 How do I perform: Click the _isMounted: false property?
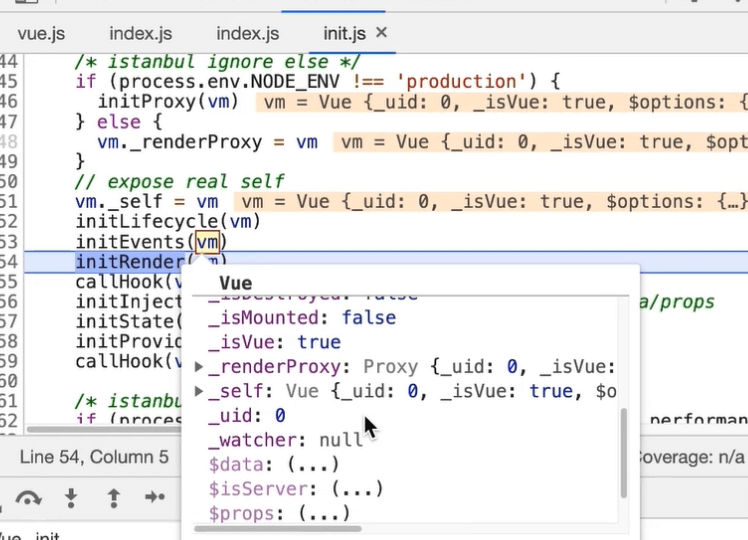tap(302, 318)
